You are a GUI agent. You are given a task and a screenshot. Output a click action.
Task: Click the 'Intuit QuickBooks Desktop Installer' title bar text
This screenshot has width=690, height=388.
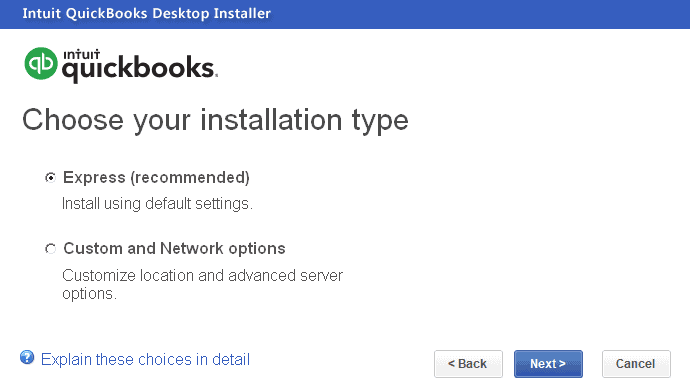(x=147, y=14)
